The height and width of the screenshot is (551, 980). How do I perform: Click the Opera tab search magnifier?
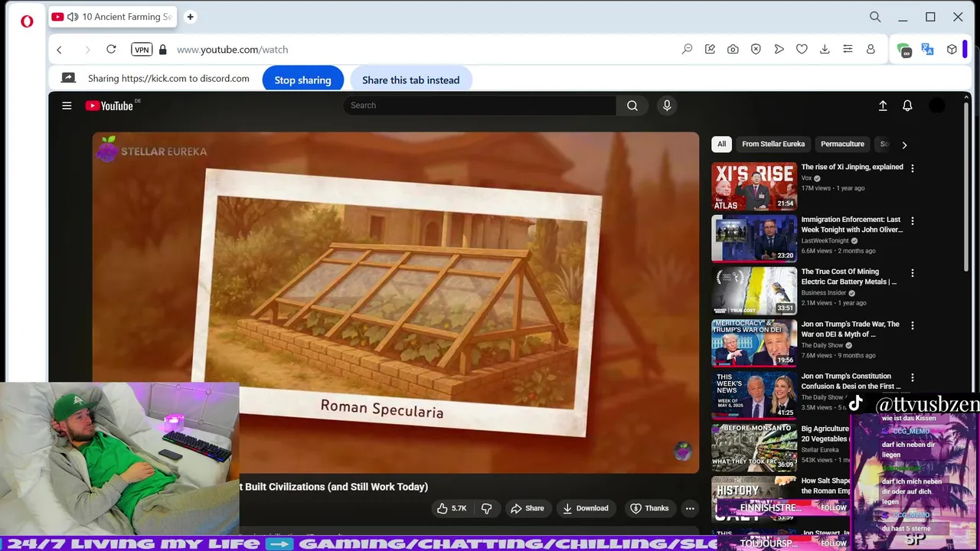pos(875,17)
